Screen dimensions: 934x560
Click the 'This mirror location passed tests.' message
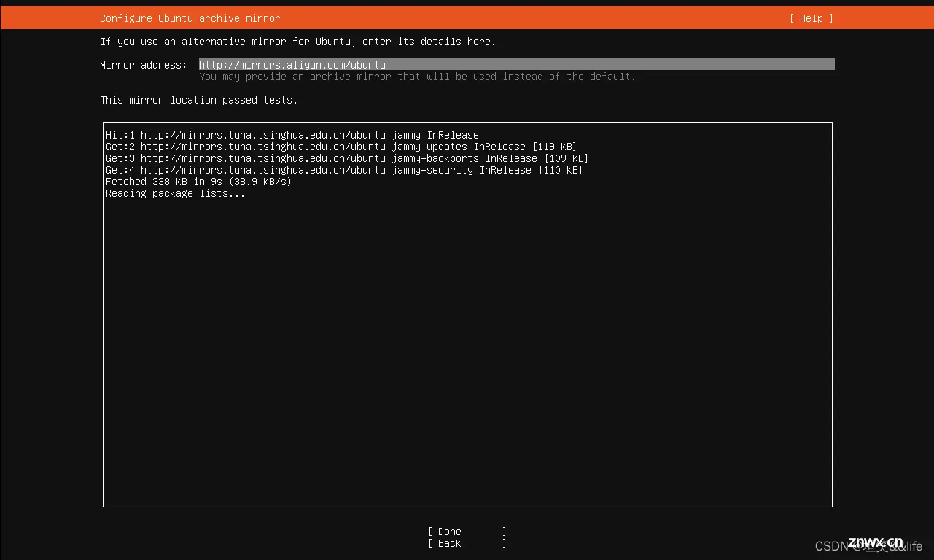click(199, 100)
